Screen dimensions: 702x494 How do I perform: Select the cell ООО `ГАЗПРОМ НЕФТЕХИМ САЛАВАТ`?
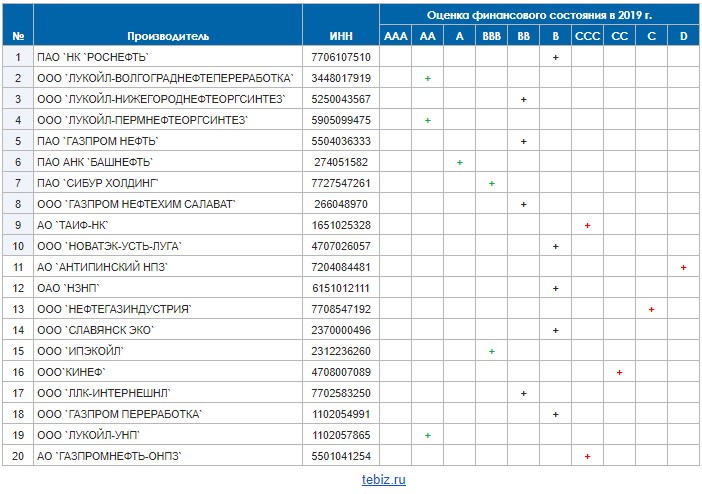(168, 204)
